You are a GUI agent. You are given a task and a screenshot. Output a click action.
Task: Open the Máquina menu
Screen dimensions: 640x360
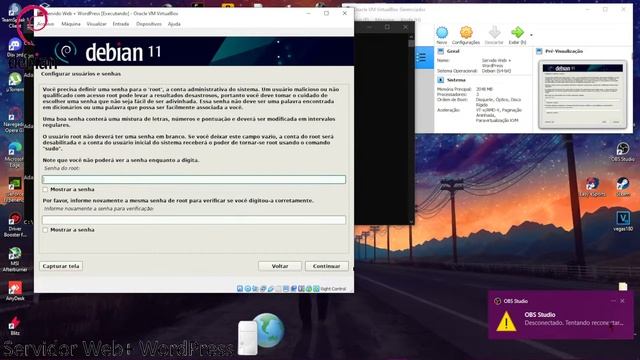point(71,24)
